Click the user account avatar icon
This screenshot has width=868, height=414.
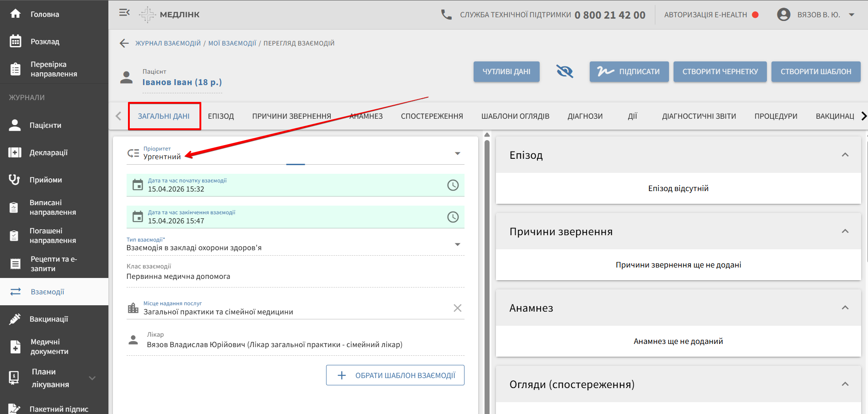tap(783, 15)
